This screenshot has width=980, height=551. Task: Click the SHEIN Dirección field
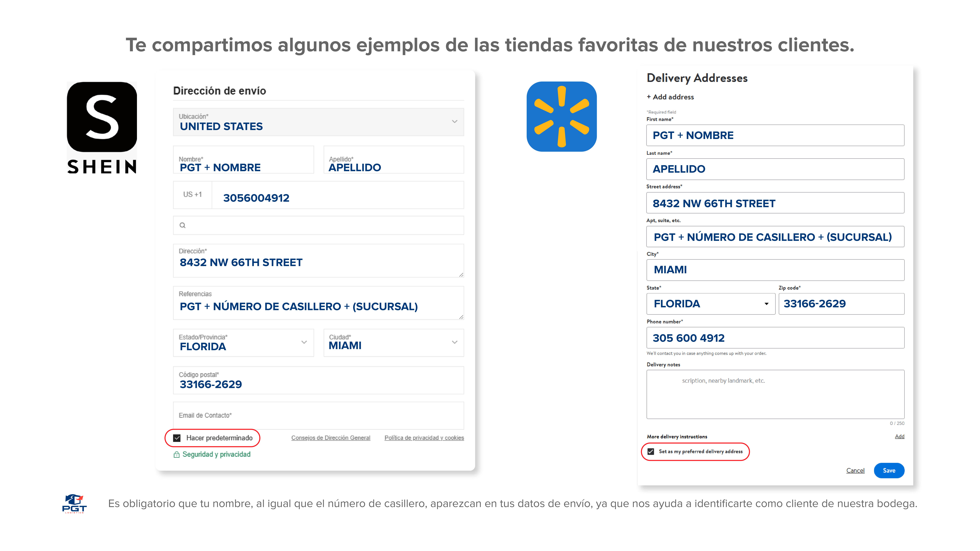pyautogui.click(x=318, y=261)
